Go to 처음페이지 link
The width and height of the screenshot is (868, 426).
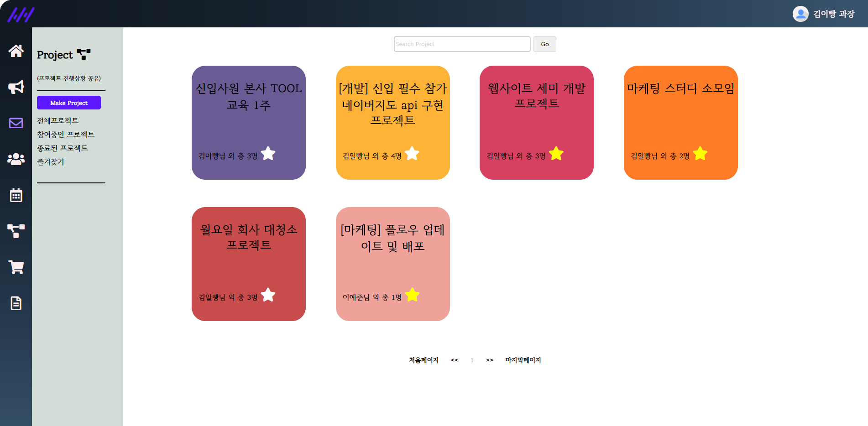(424, 360)
